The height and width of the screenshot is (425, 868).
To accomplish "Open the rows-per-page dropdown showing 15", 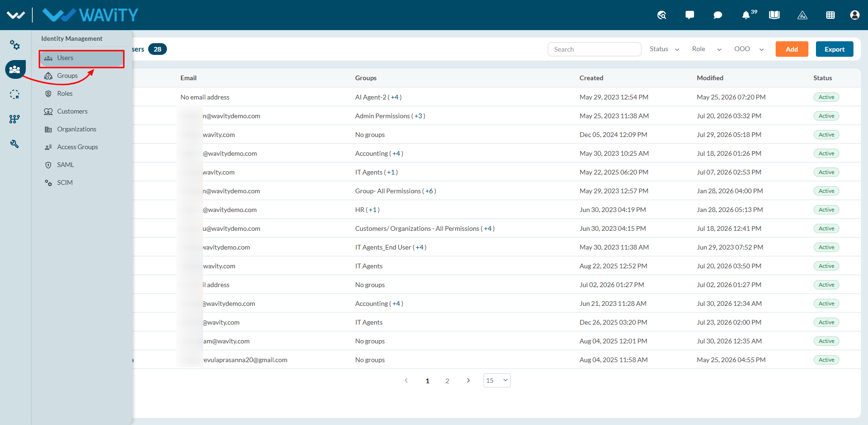I will 497,380.
